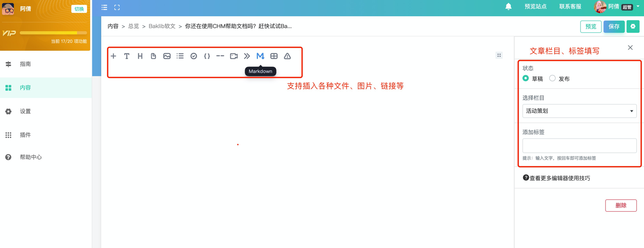Click the 阿倩 avatar in the sidebar header
Screen dimensions: 644x248
pos(8,8)
